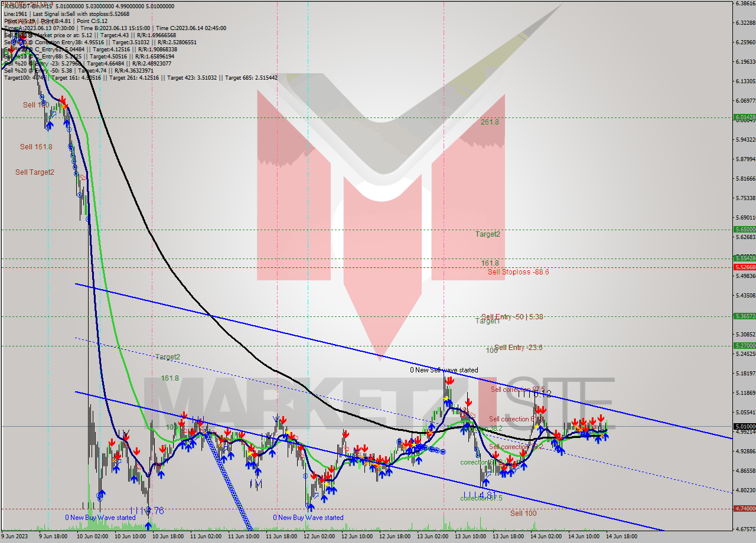The height and width of the screenshot is (543, 756).
Task: Click the '14 Jun 18:00' time axis label
Action: 622,537
